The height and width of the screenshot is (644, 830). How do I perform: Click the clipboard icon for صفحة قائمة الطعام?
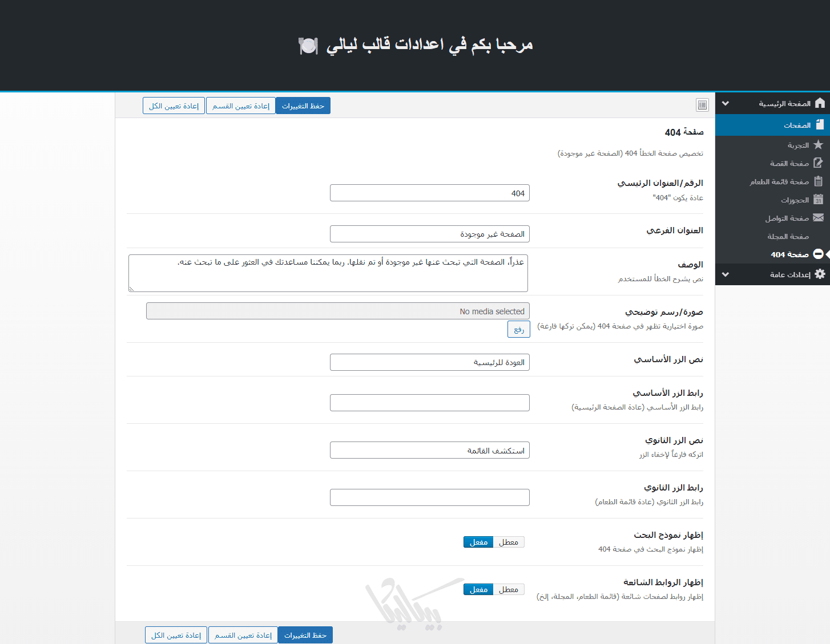818,181
